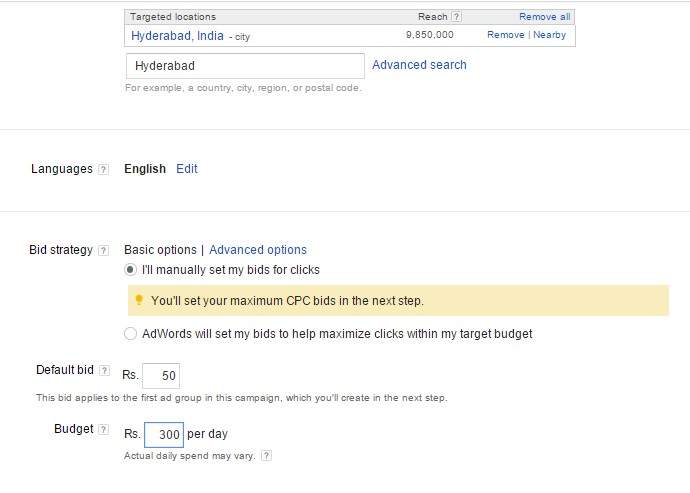Switch to Advanced options for bid strategy
Viewport: 690px width, 493px height.
click(258, 250)
